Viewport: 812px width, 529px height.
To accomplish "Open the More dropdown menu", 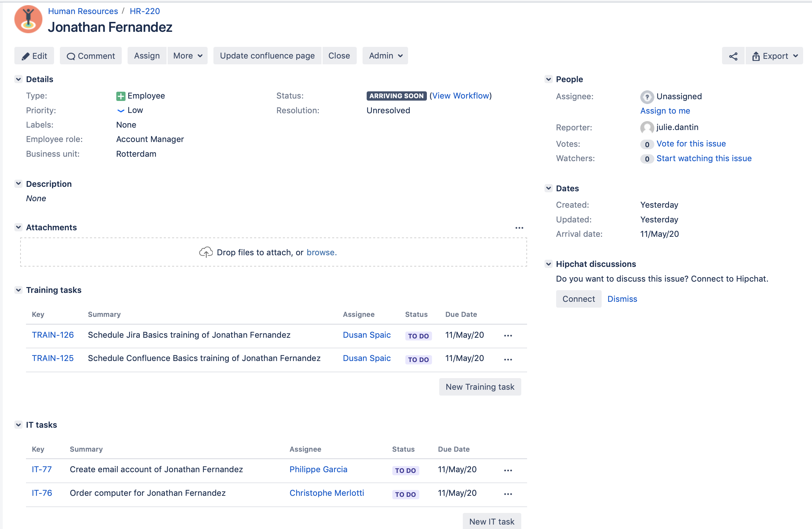I will pos(186,55).
